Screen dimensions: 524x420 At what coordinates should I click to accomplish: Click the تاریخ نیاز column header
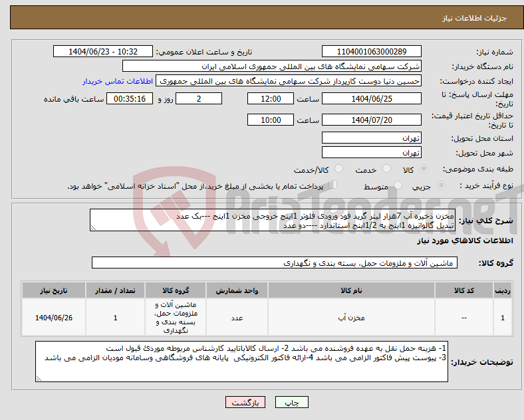[x=54, y=290]
